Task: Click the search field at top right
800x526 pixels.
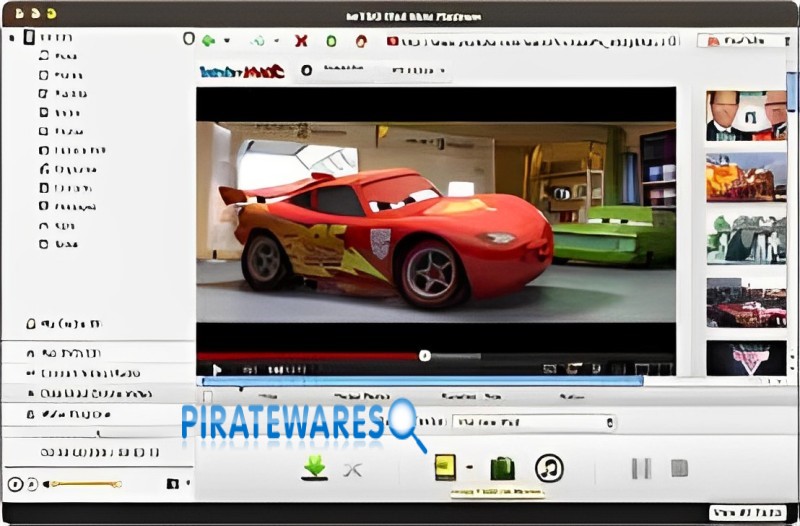Action: click(745, 41)
